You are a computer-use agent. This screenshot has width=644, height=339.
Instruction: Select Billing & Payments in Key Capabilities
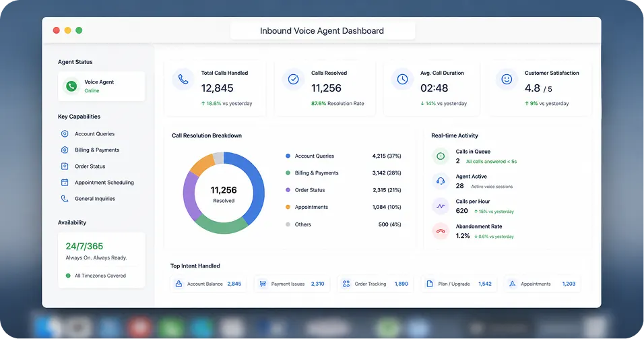click(x=97, y=150)
